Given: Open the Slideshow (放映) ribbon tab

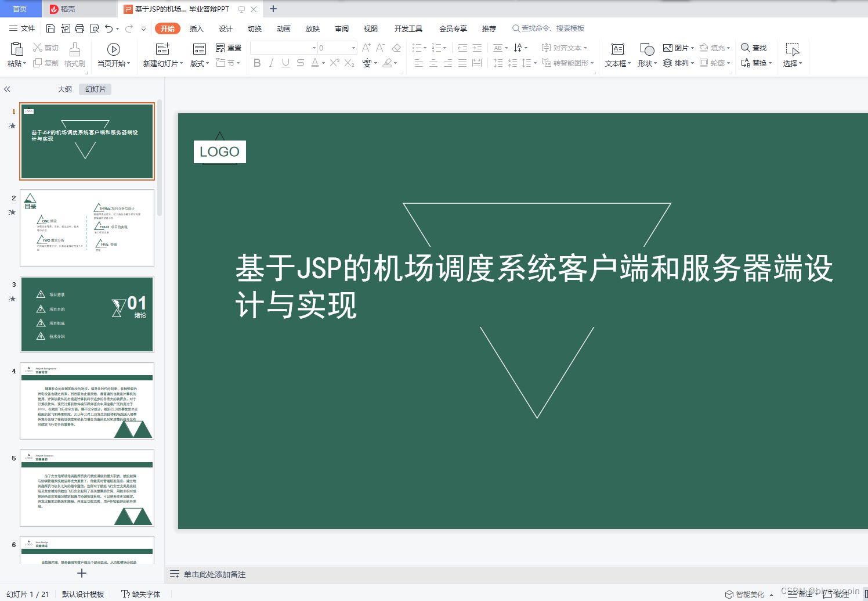Looking at the screenshot, I should tap(313, 28).
